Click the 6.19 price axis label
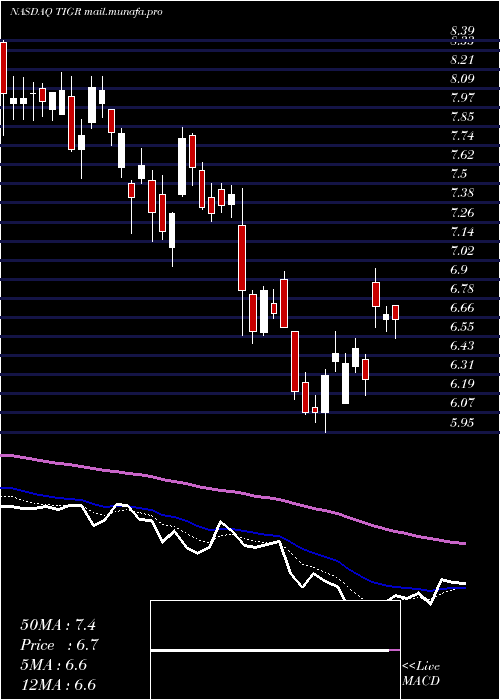This screenshot has width=500, height=700. tap(462, 383)
